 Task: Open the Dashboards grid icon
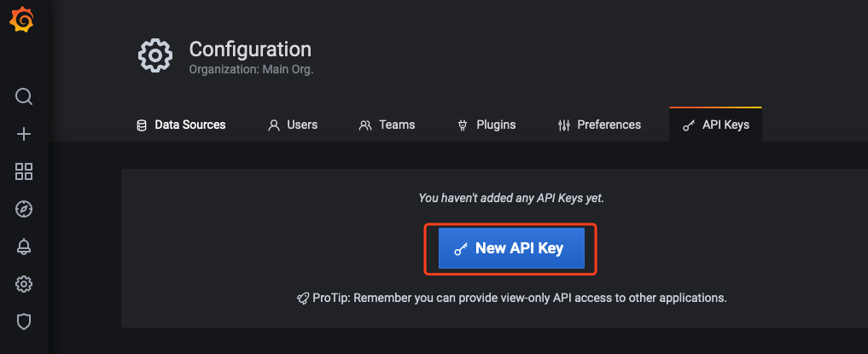24,171
